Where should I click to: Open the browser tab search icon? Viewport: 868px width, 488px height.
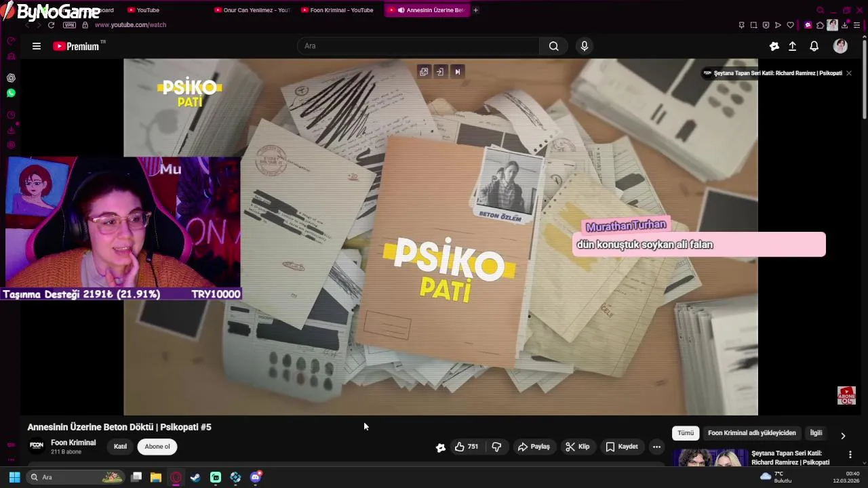[821, 10]
